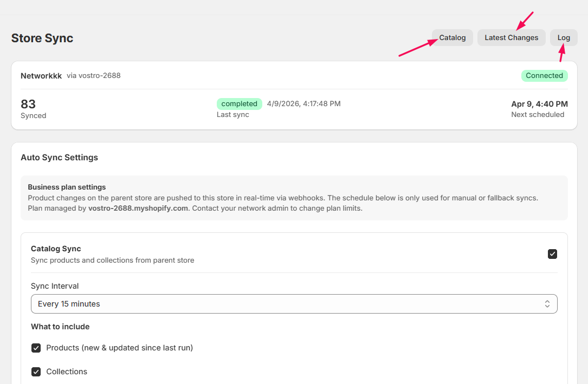Click the Business plan settings banner title
This screenshot has height=384, width=588.
point(67,187)
